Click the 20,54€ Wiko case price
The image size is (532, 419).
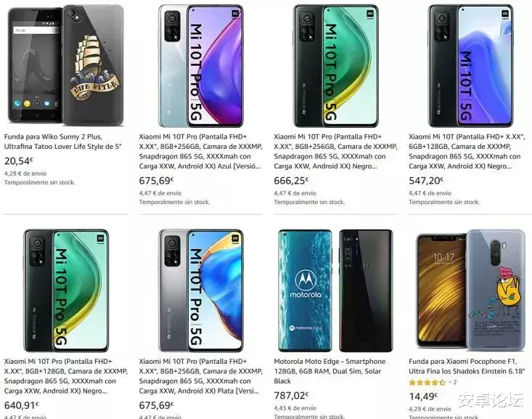click(19, 161)
